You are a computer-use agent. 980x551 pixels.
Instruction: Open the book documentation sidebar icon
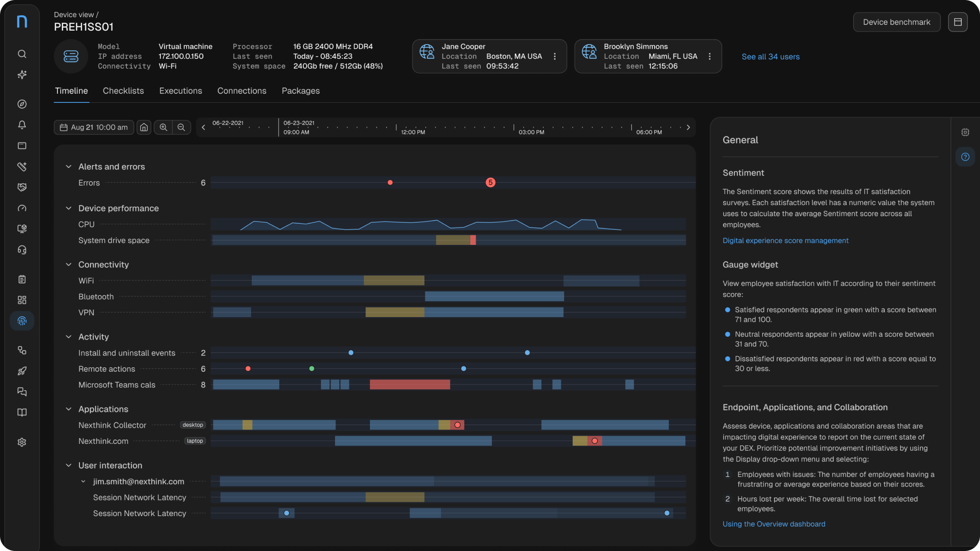tap(22, 412)
